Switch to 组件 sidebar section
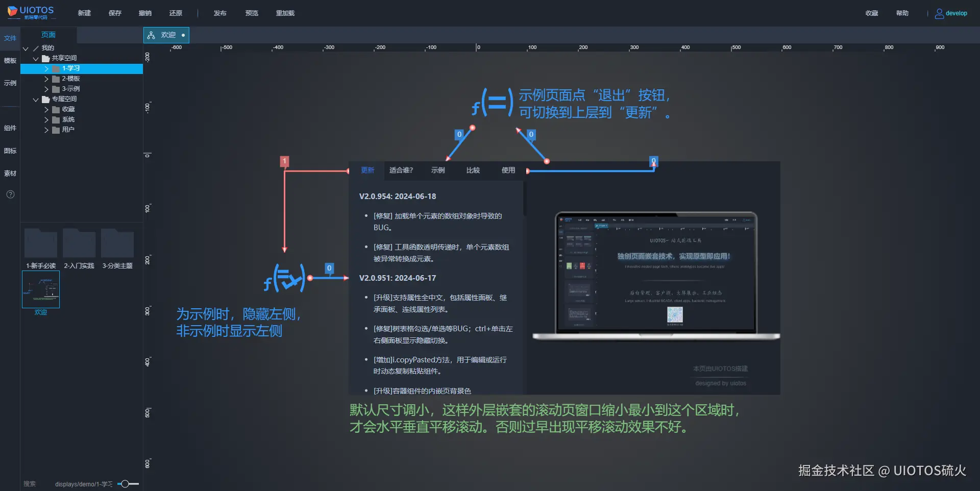The height and width of the screenshot is (491, 980). tap(10, 128)
